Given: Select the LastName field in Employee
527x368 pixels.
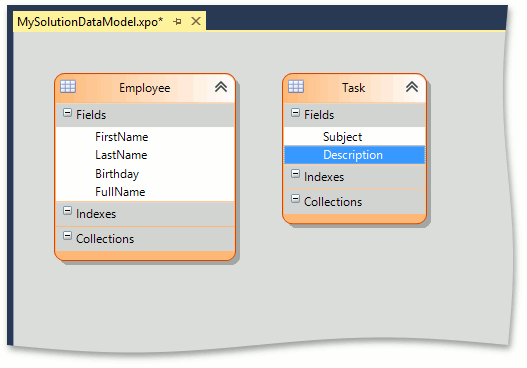Looking at the screenshot, I should pos(145,155).
